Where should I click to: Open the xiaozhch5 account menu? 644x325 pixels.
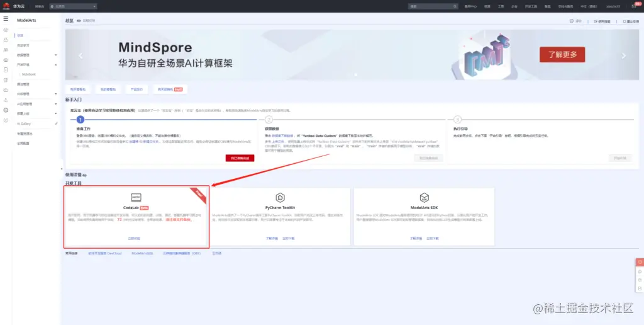point(613,6)
